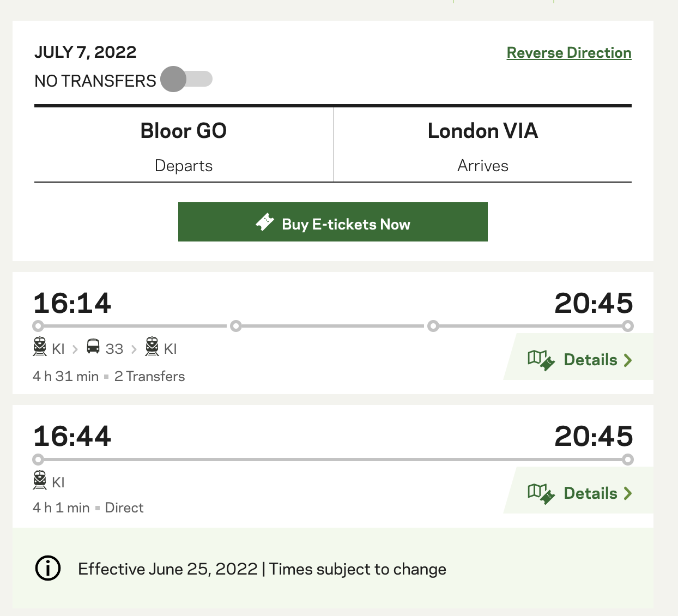Screen dimensions: 678x616
Task: Click the Reverse Direction link
Action: (569, 53)
